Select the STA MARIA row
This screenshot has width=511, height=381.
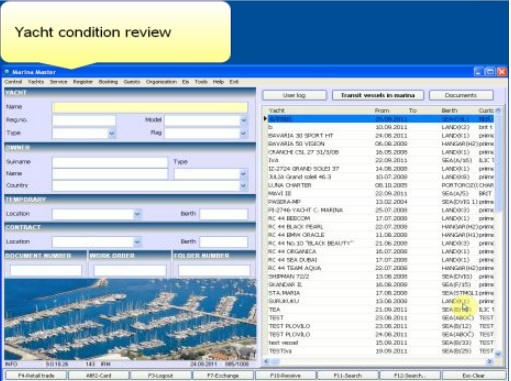coord(380,293)
